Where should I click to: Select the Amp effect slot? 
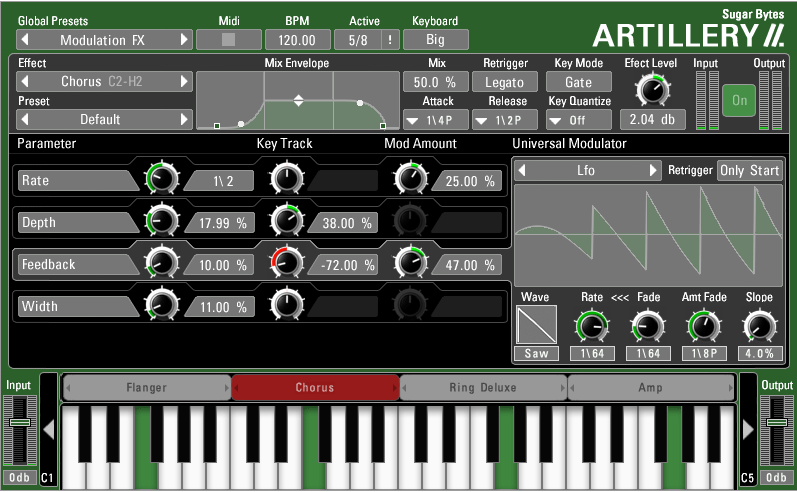tap(651, 388)
